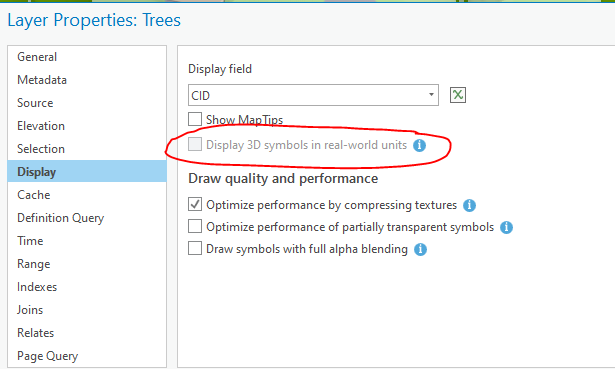Enable Draw symbols with full alpha blending

[x=195, y=248]
